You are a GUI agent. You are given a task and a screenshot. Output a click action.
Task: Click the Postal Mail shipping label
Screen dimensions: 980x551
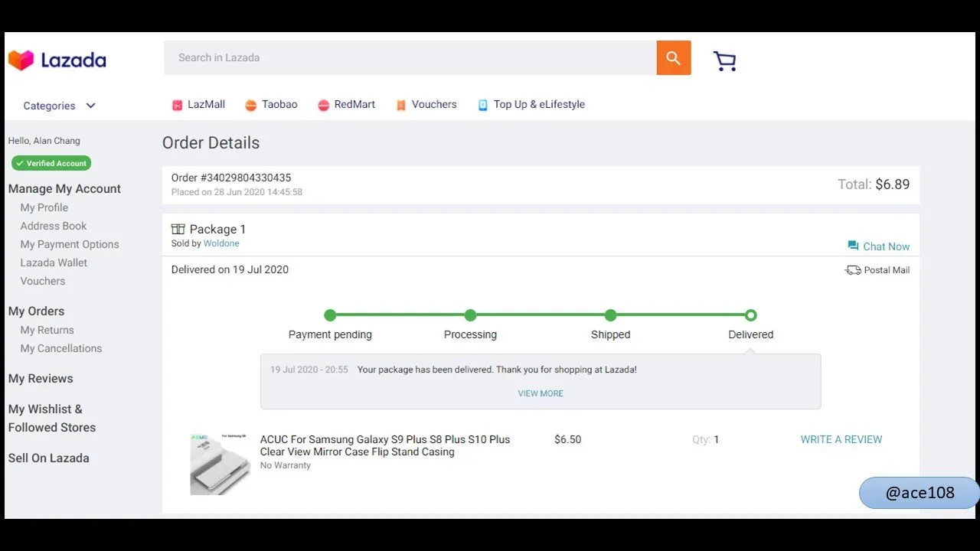point(887,270)
